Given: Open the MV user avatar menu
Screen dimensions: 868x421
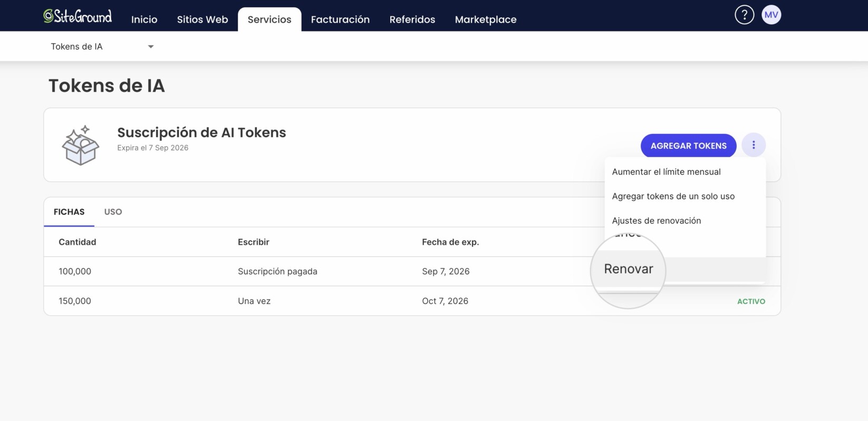Looking at the screenshot, I should tap(771, 15).
